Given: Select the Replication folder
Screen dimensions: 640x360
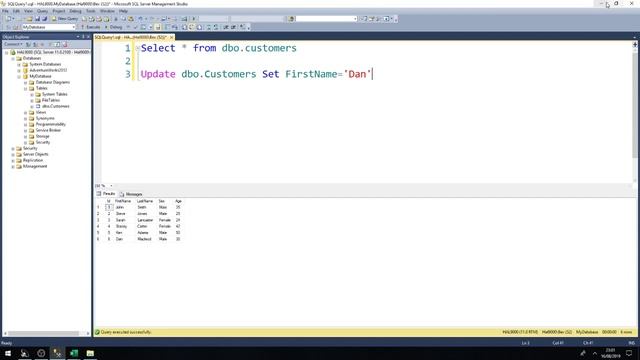Looking at the screenshot, I should pyautogui.click(x=33, y=160).
